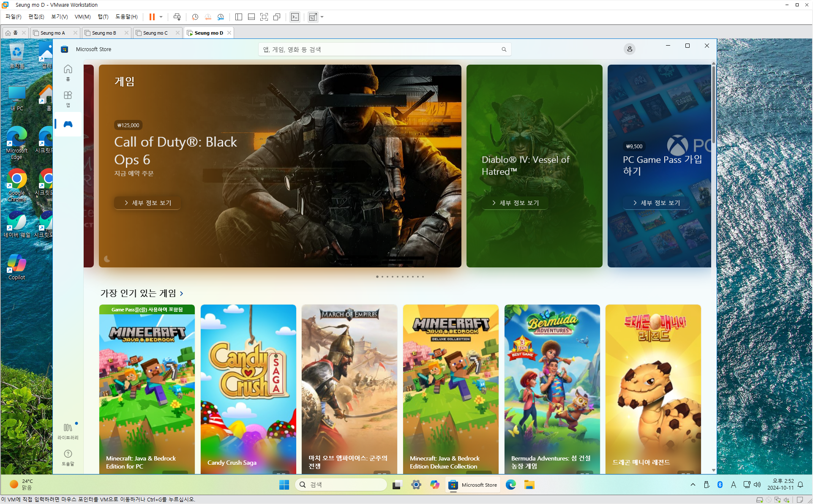Enter full screen mode toolbar icon

click(264, 17)
